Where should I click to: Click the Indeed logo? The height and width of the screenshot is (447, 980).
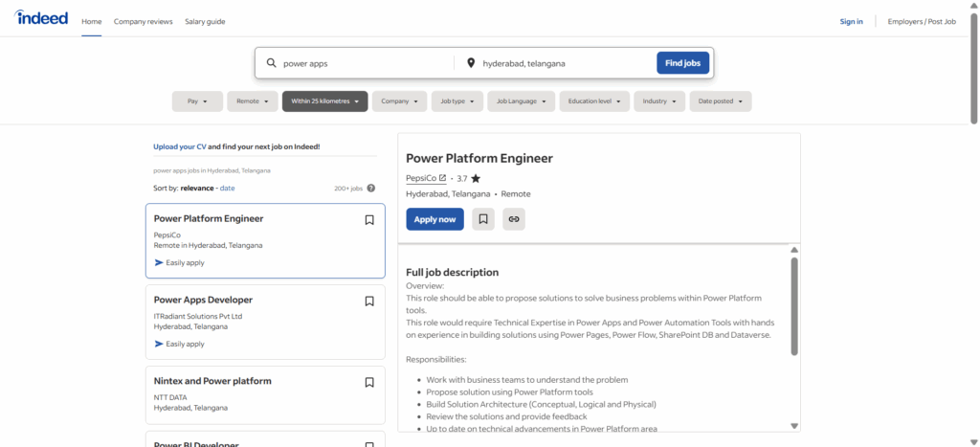(x=41, y=18)
